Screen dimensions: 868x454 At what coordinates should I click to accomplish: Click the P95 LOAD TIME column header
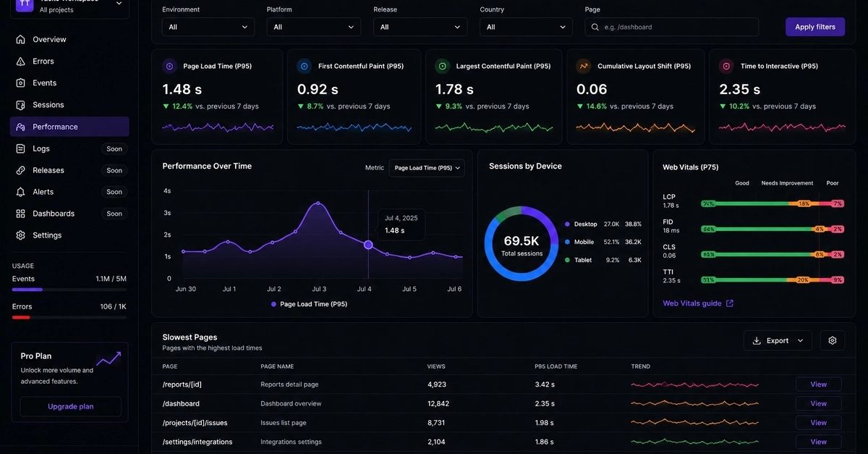(x=556, y=366)
